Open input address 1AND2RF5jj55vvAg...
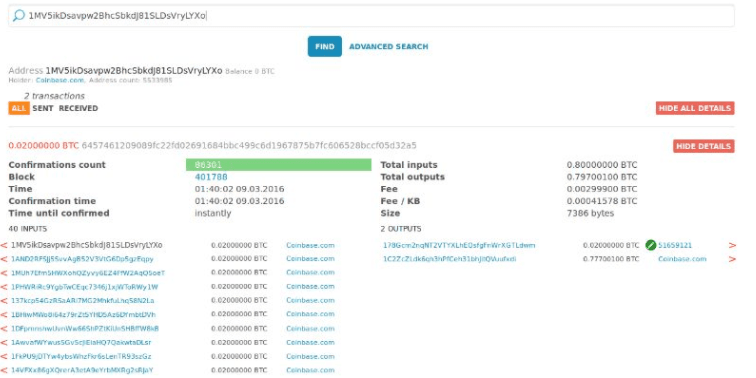The width and height of the screenshot is (756, 378). point(82,259)
